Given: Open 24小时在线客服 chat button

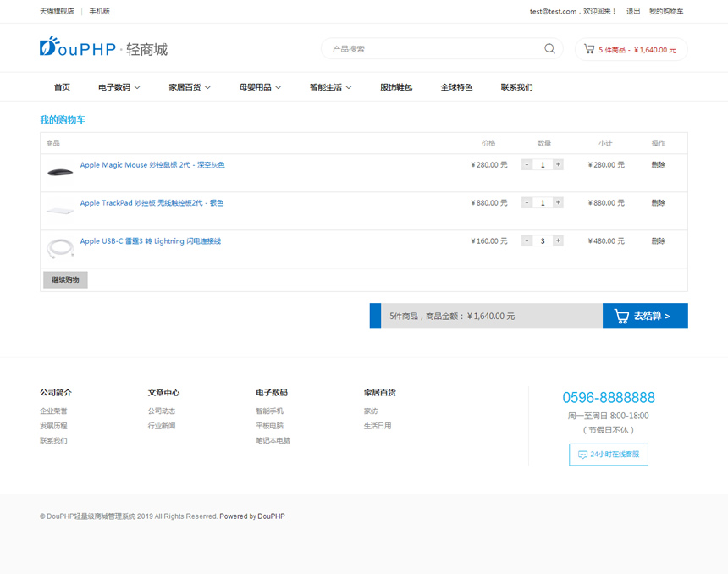Looking at the screenshot, I should (x=608, y=455).
